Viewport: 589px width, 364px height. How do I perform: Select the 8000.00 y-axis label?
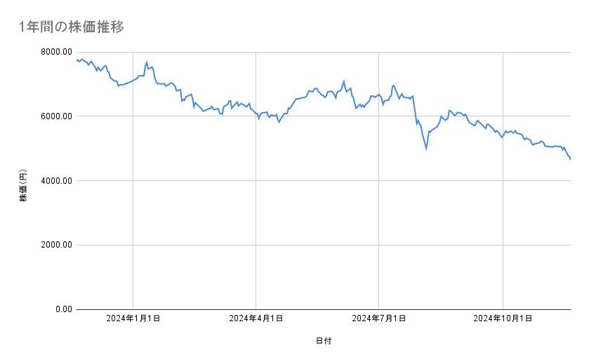[x=55, y=52]
